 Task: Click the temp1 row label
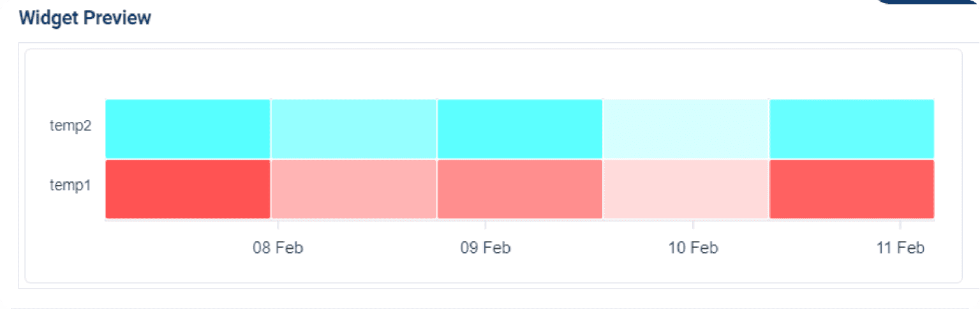pyautogui.click(x=70, y=186)
